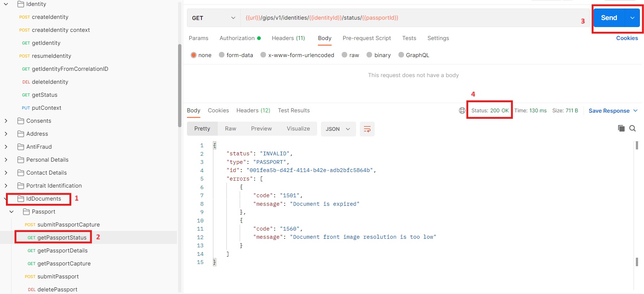Select the submitPassport request
This screenshot has width=644, height=294.
click(x=52, y=277)
